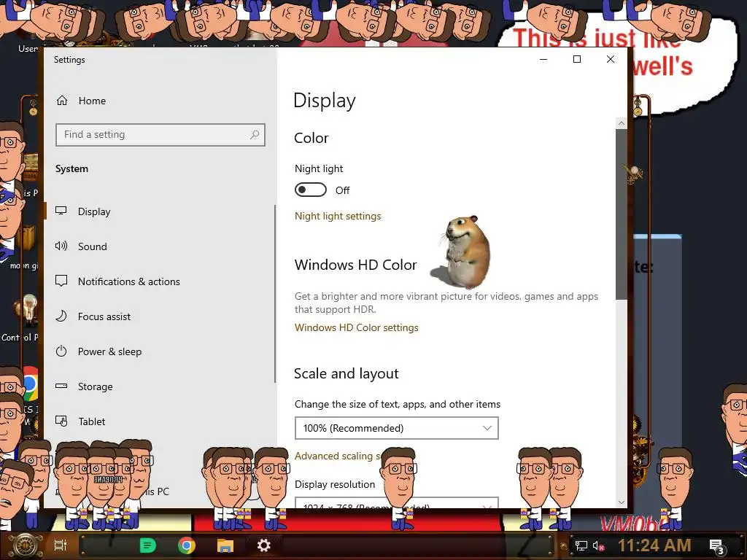Open the Sound settings page
Screen dimensions: 747x560
tap(93, 246)
